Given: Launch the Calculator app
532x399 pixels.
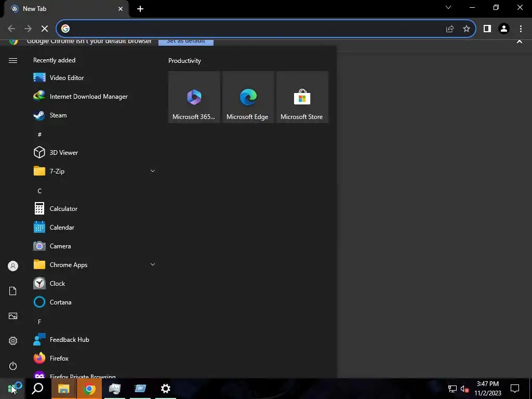Looking at the screenshot, I should tap(94, 209).
